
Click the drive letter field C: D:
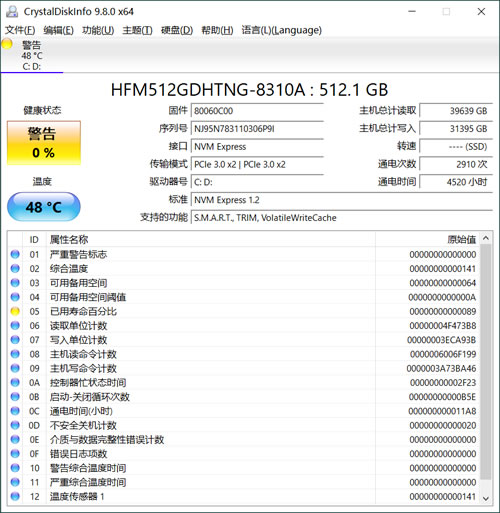point(257,182)
